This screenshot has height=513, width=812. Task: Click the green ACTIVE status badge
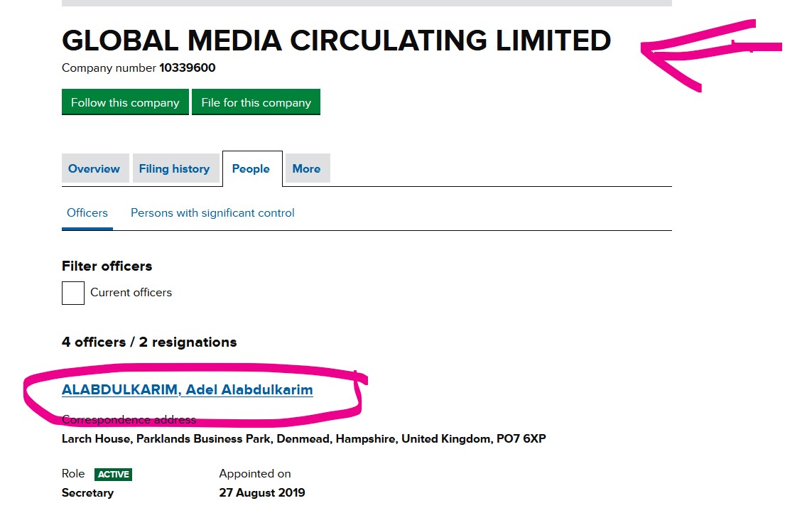pos(114,474)
